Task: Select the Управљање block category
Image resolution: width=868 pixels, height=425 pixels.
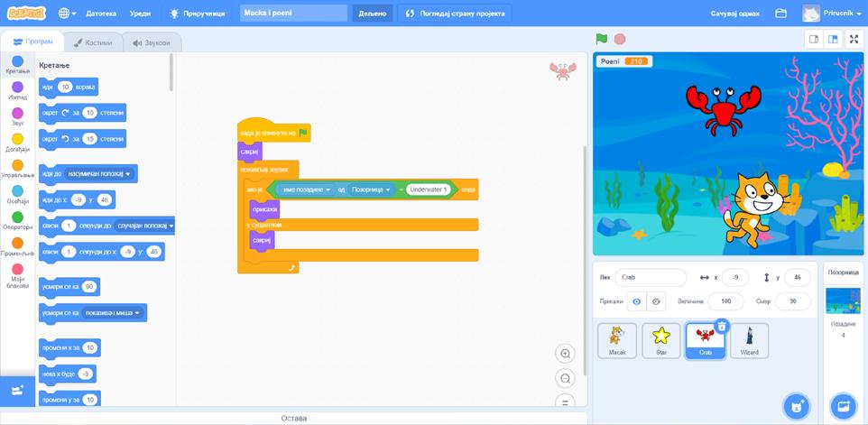Action: (x=18, y=169)
